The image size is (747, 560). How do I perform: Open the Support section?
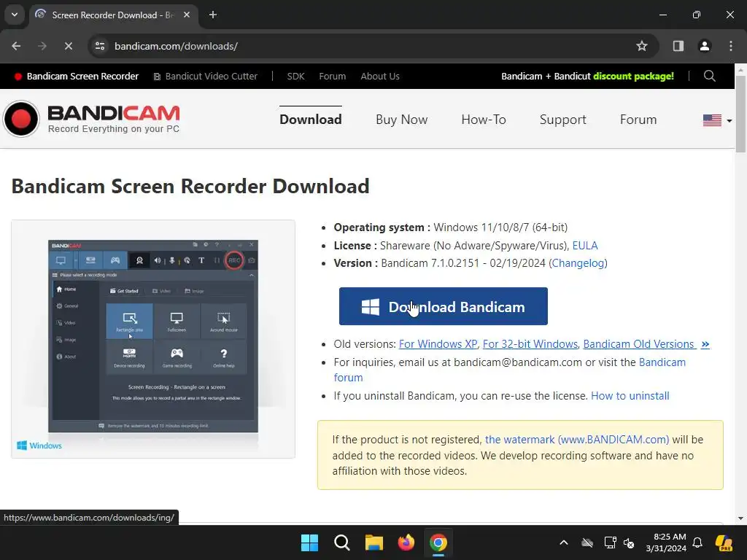click(x=562, y=120)
